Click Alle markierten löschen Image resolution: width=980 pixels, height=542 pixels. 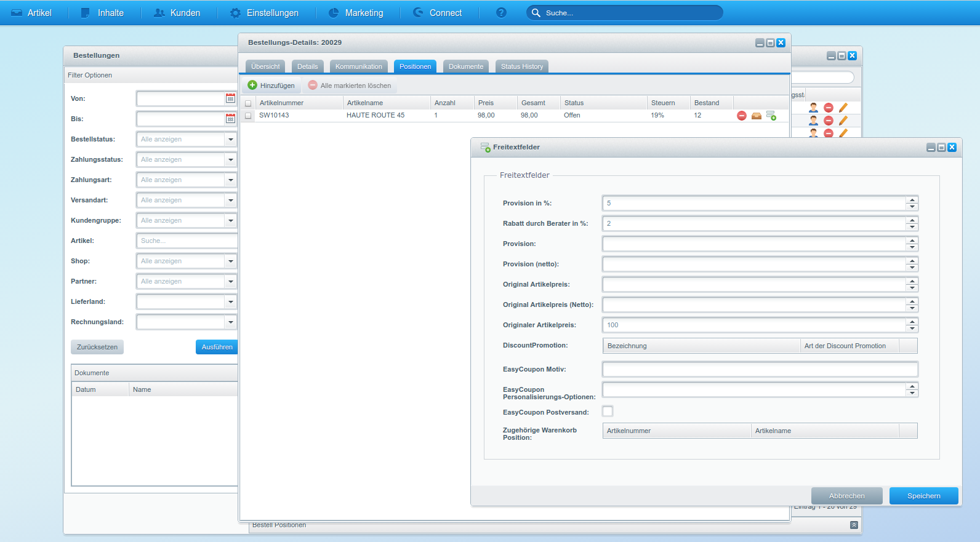[x=350, y=86]
